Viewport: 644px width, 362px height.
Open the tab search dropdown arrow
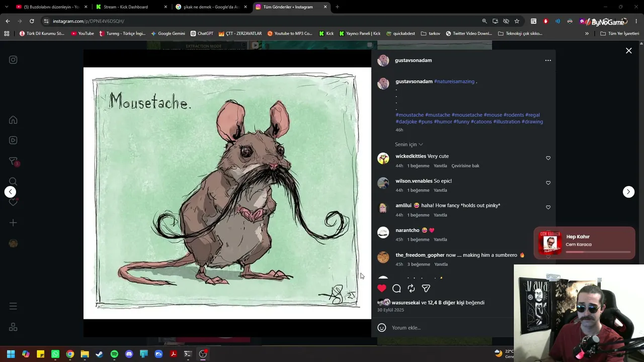tap(6, 7)
